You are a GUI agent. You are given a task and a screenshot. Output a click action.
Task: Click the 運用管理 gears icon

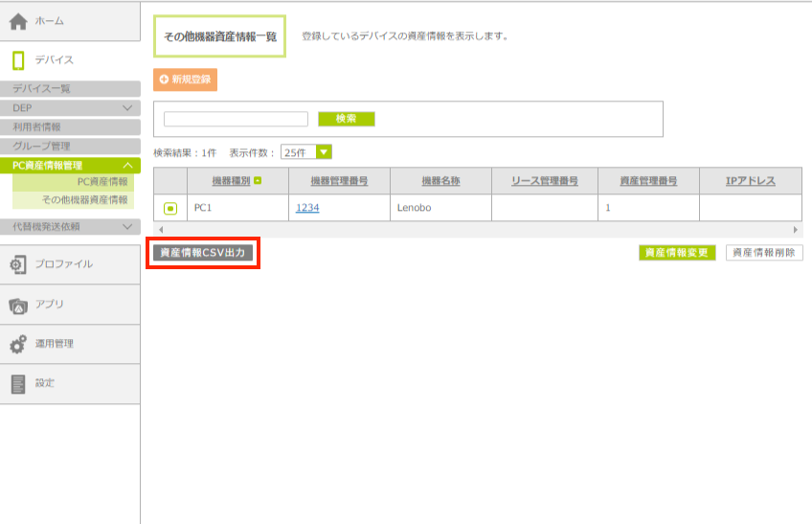pos(18,344)
